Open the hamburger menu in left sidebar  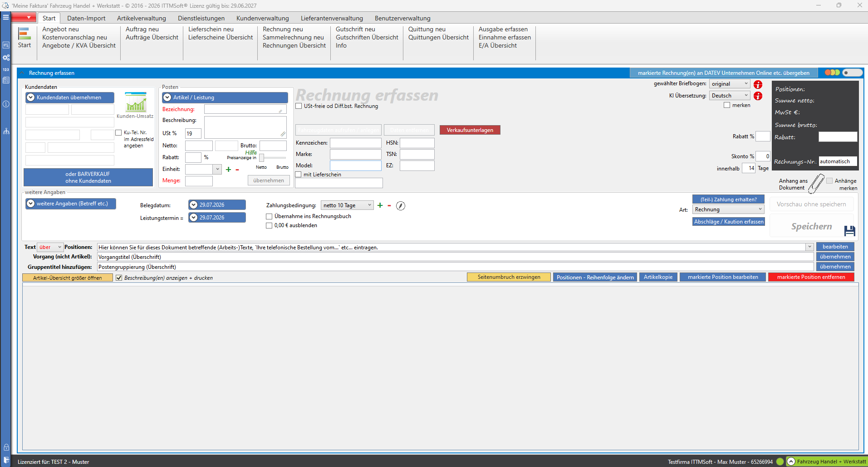click(6, 17)
